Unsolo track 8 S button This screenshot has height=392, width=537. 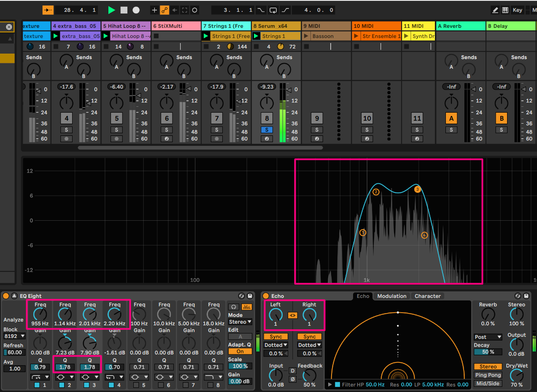point(267,130)
